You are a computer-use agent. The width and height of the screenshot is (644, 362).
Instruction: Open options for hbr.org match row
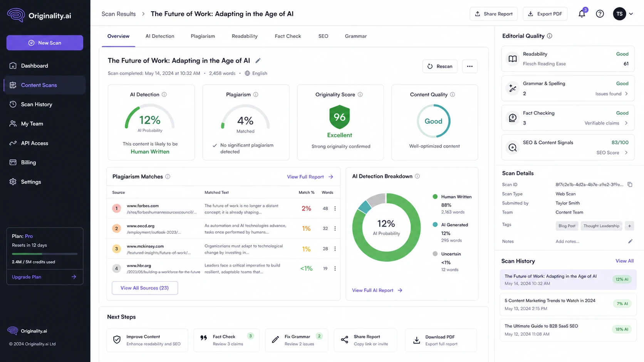click(335, 269)
